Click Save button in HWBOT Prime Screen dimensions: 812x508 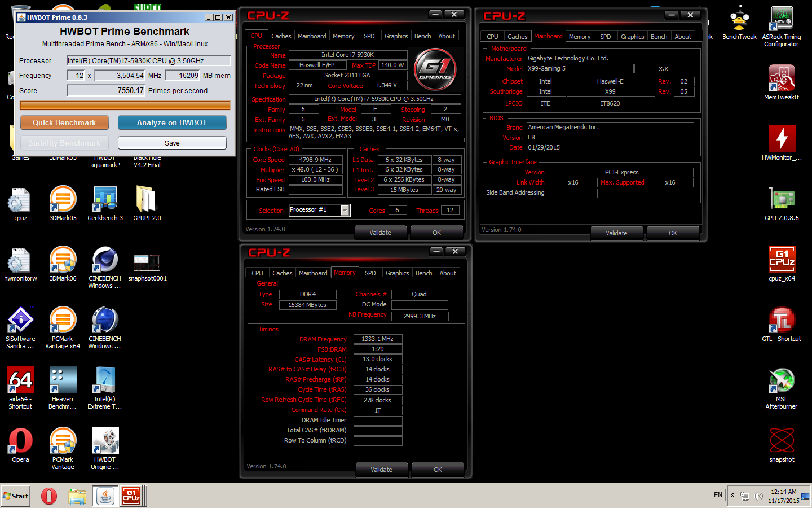(x=172, y=143)
